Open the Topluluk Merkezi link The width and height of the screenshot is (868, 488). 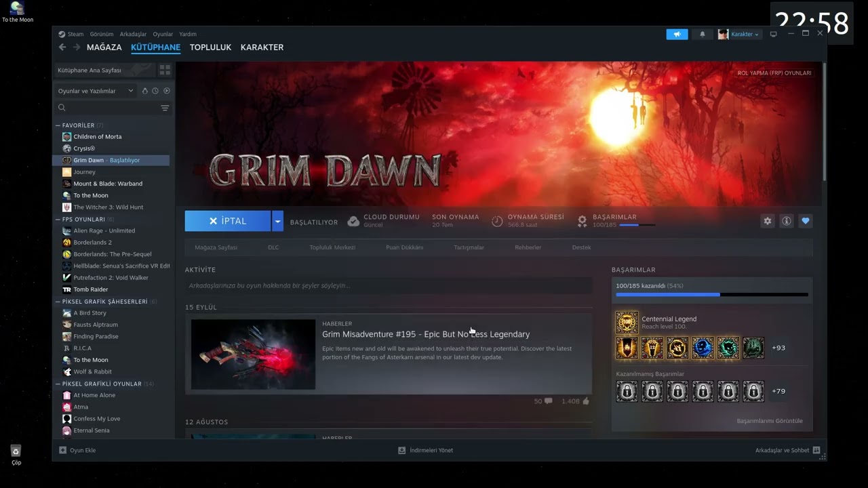[332, 247]
